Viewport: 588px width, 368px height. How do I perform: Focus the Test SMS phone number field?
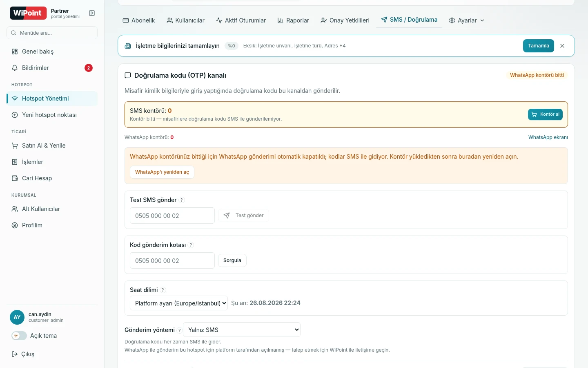[x=172, y=215]
